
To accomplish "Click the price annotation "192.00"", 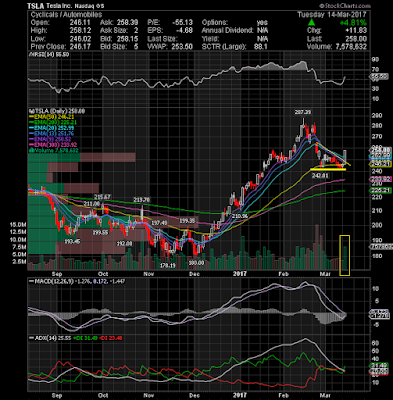I will coord(124,244).
